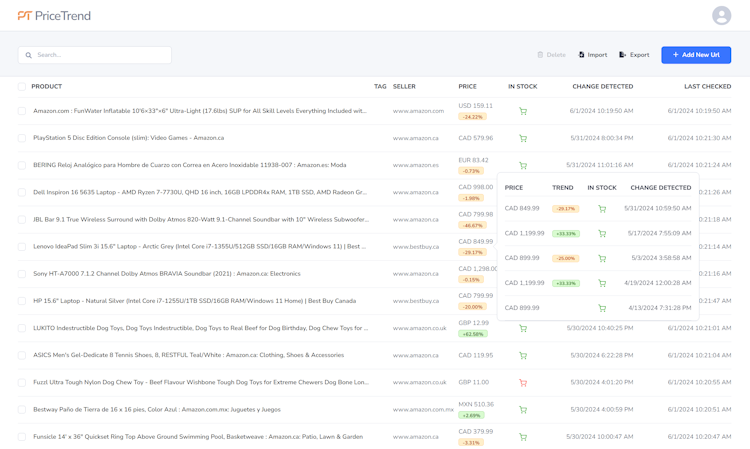Click the red out-of-stock cart icon for Fuzzl row

pyautogui.click(x=523, y=383)
